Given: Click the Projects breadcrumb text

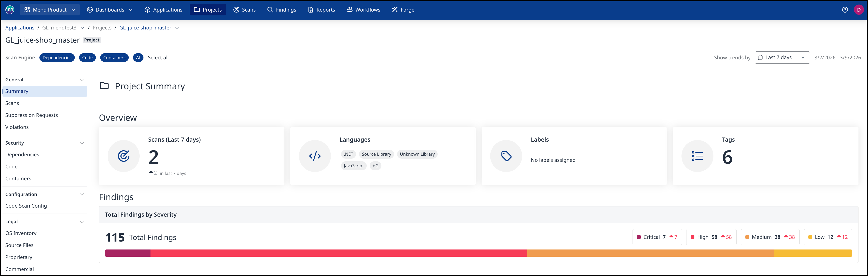Looking at the screenshot, I should tap(102, 28).
